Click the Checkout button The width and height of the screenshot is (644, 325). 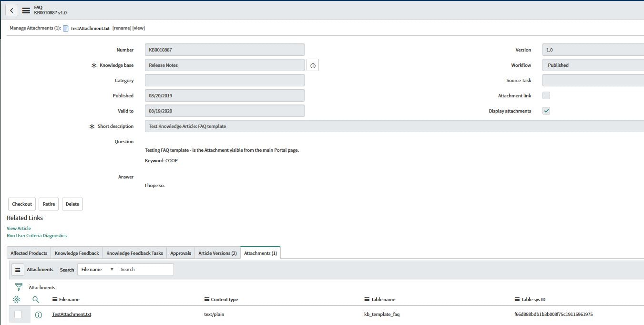coord(22,204)
